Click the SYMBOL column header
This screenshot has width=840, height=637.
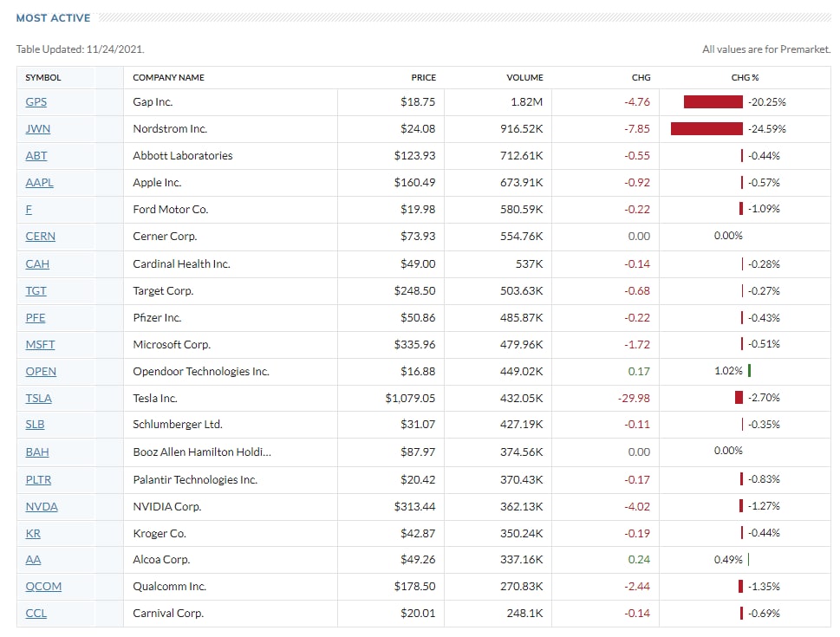point(42,78)
